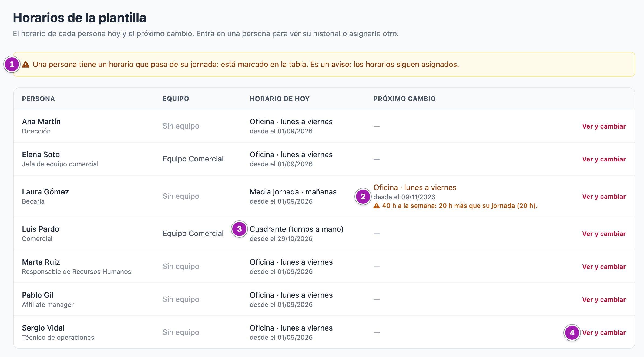
Task: Click purple annotation marker number 4
Action: pos(572,333)
